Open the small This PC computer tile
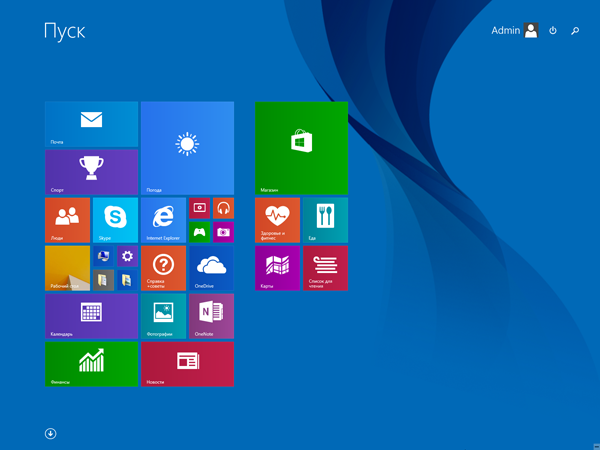The image size is (600, 450). tap(103, 256)
